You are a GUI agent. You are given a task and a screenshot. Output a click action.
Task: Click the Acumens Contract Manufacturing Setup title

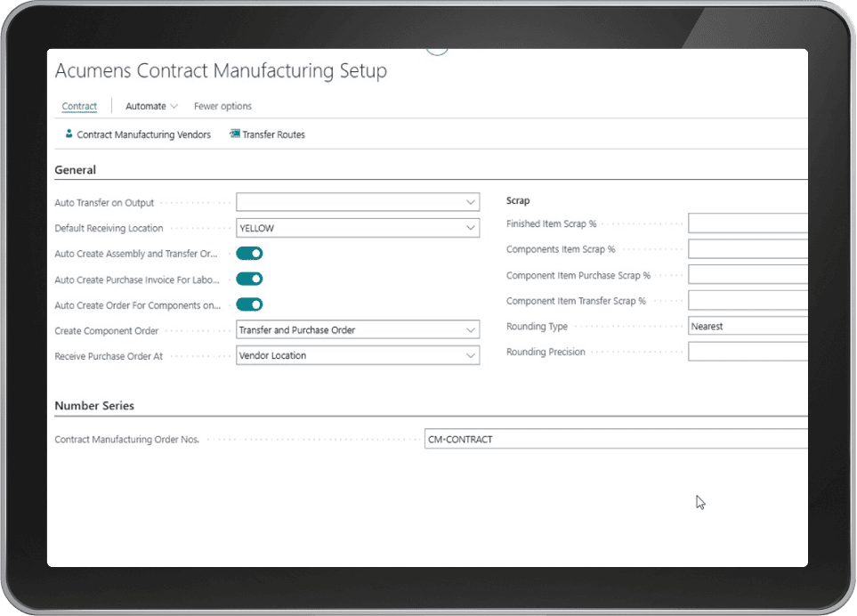(221, 70)
